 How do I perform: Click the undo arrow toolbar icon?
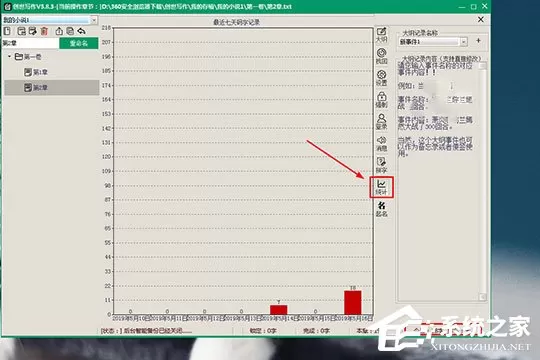coord(81,31)
